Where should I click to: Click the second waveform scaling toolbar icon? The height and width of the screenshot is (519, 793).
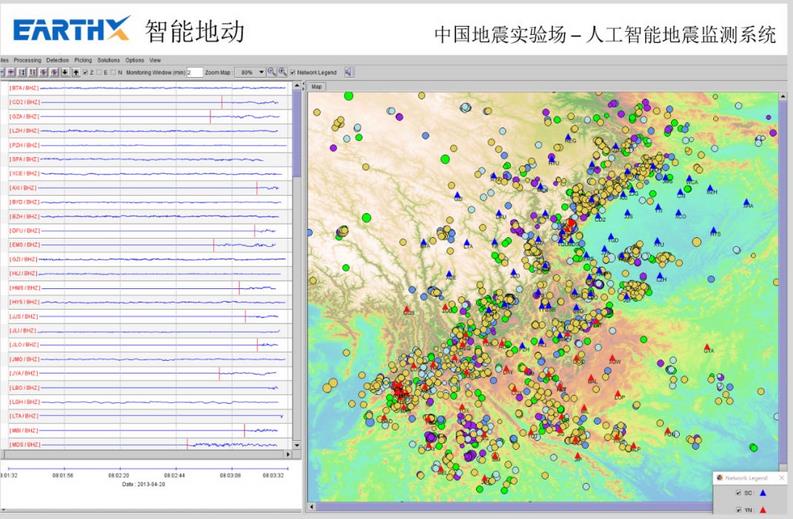pyautogui.click(x=11, y=72)
